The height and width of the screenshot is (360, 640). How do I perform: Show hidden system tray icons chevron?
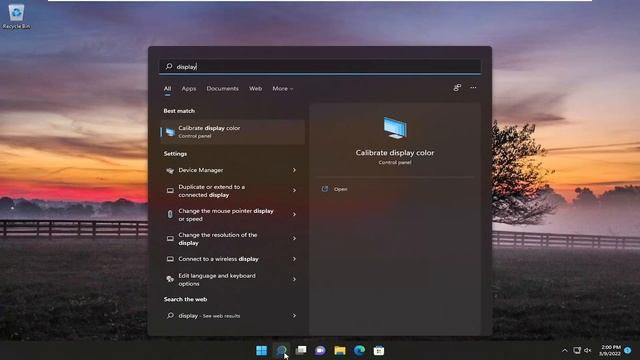(x=564, y=350)
